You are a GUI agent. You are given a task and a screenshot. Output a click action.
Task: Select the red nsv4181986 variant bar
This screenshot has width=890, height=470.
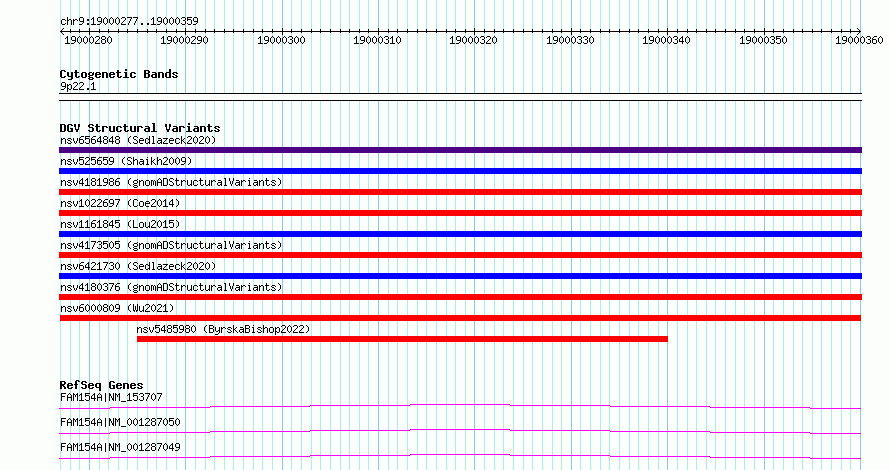point(460,192)
